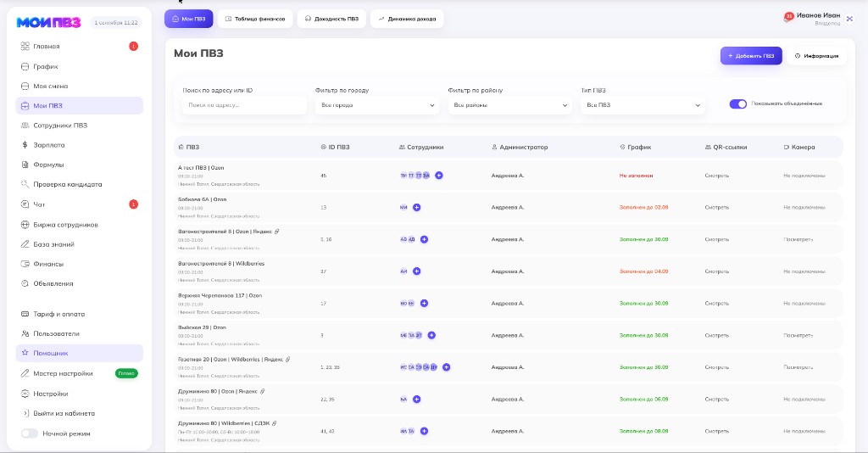Open Тип ПВЗ dropdown

(643, 105)
